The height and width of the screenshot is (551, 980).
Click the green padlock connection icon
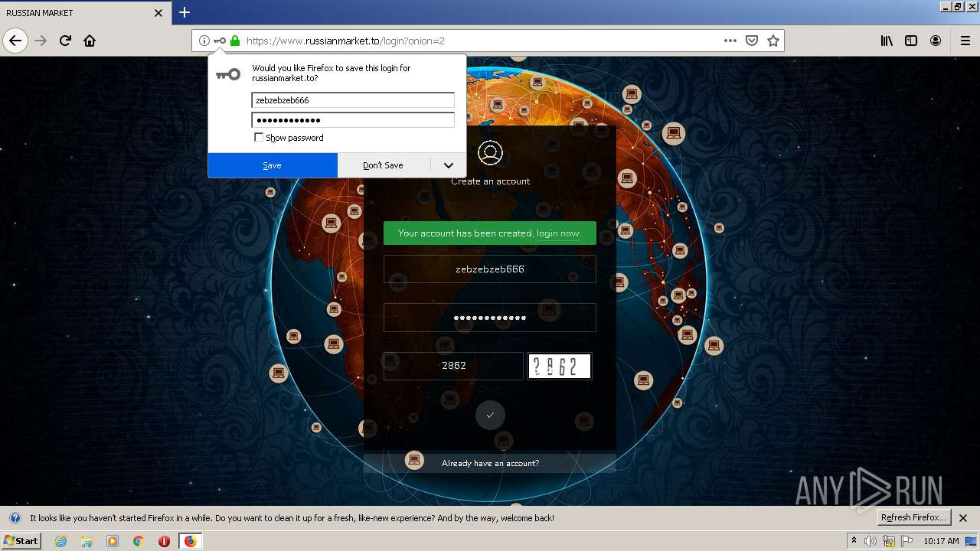[x=235, y=41]
